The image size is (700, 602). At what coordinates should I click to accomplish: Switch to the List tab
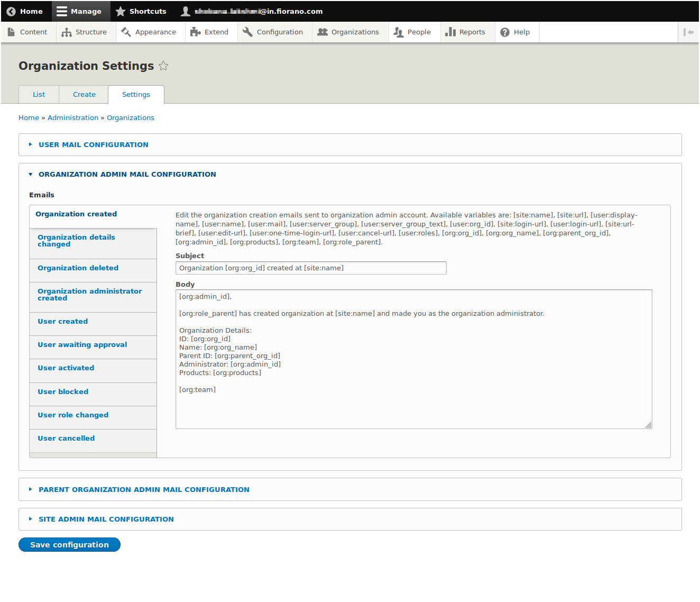click(x=39, y=95)
